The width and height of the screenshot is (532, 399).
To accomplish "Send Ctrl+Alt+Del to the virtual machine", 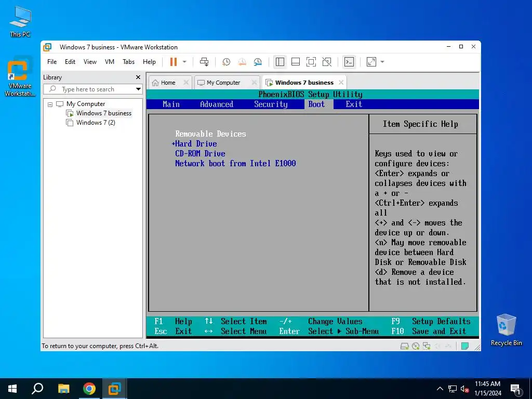I will 204,62.
